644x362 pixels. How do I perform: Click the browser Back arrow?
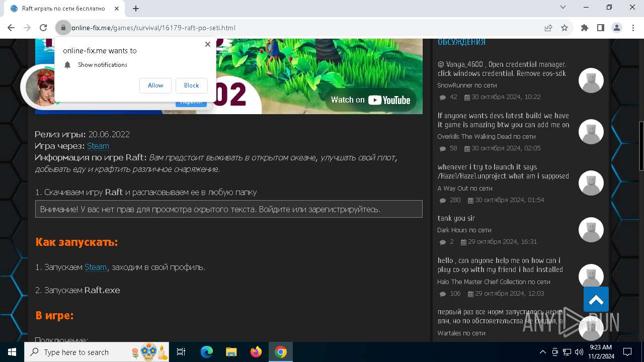click(11, 28)
